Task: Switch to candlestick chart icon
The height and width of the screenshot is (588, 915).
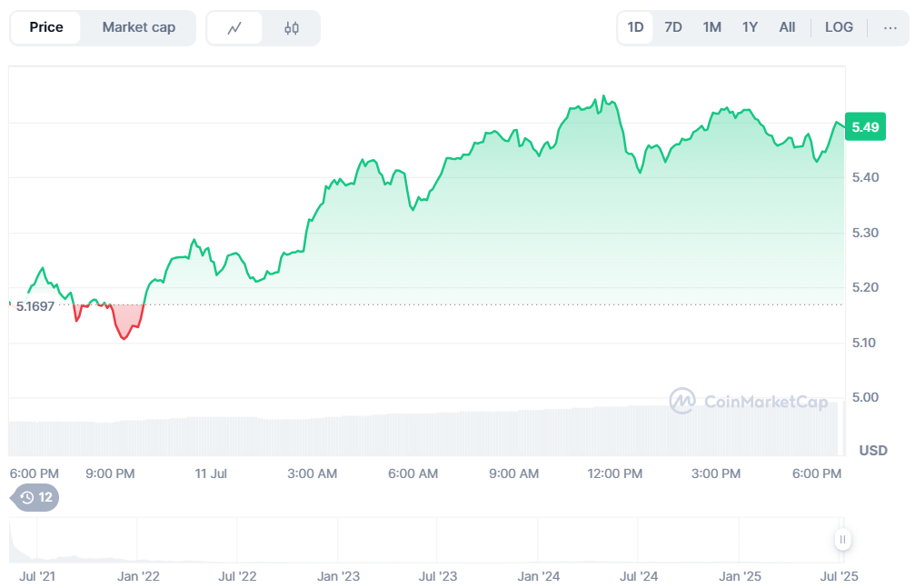Action: click(292, 28)
